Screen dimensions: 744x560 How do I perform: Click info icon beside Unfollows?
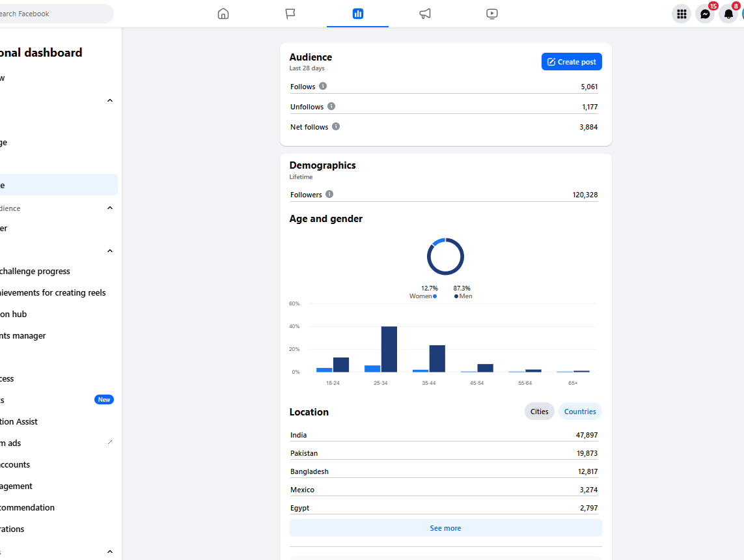[331, 106]
